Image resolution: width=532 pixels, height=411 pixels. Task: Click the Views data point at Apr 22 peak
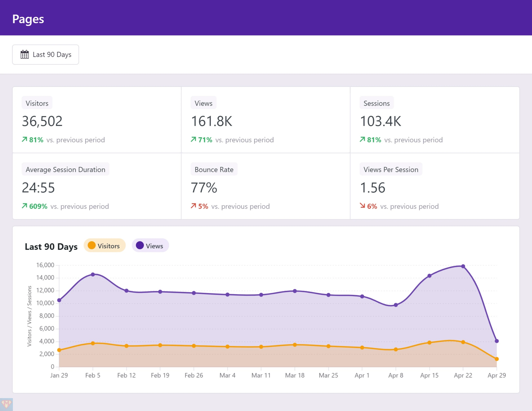pyautogui.click(x=463, y=266)
